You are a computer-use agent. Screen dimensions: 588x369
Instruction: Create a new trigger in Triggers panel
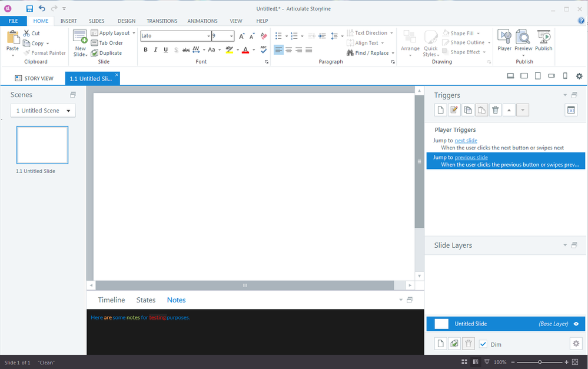click(x=440, y=110)
